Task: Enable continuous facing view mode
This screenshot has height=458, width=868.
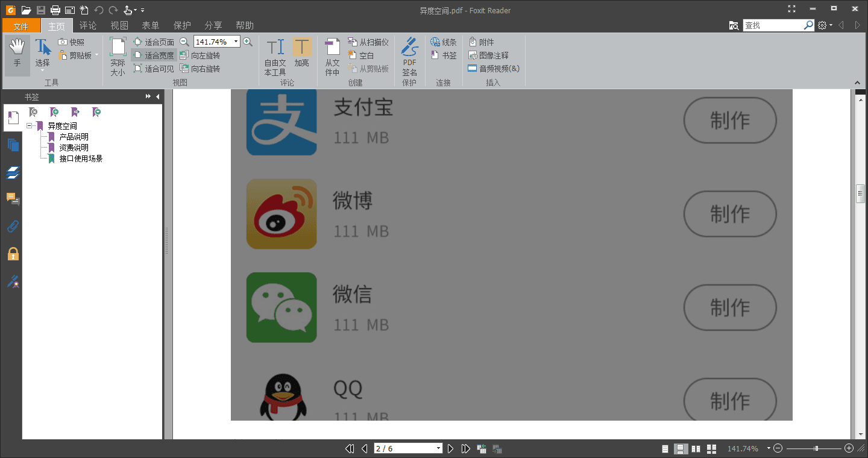Action: 711,449
